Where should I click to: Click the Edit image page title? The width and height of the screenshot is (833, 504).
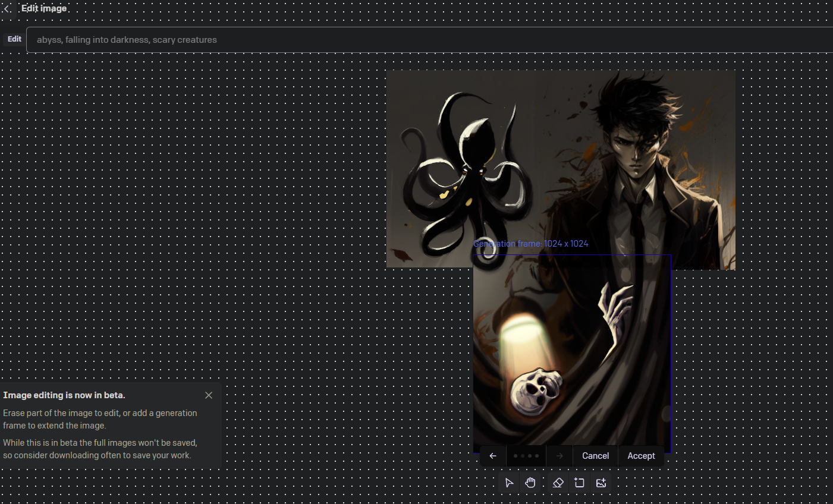[x=44, y=8]
